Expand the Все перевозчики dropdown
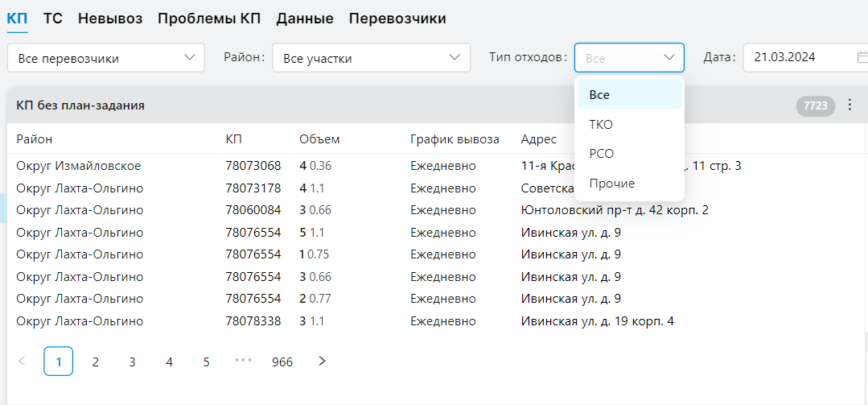Screen dimensions: 868x405 [105, 58]
